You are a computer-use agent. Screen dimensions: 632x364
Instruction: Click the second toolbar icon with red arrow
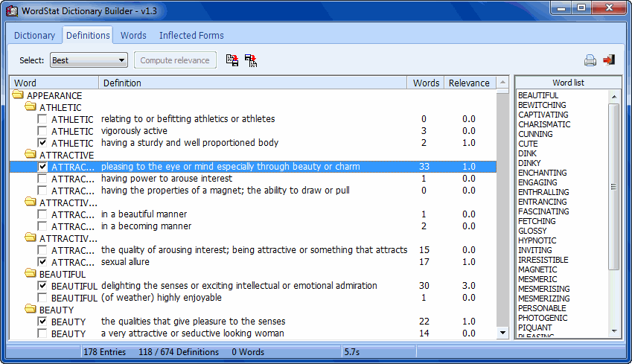click(251, 60)
